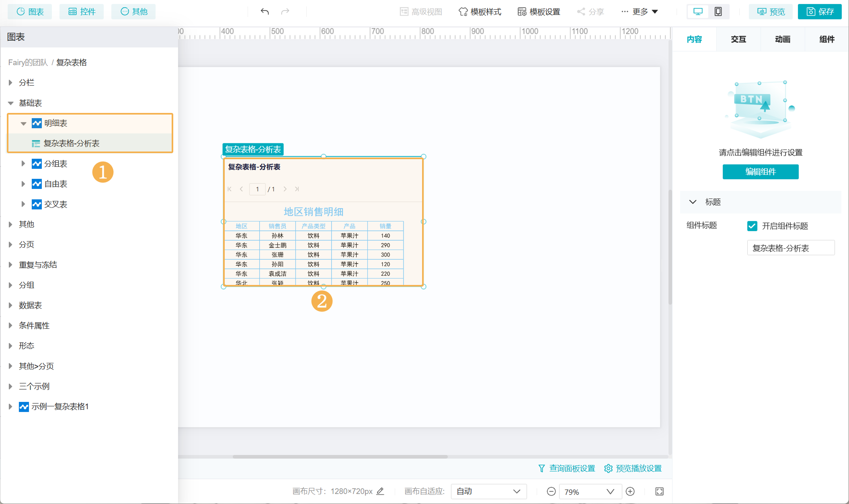Viewport: 849px width, 504px height.
Task: Switch to the 交互 tab
Action: tap(738, 39)
